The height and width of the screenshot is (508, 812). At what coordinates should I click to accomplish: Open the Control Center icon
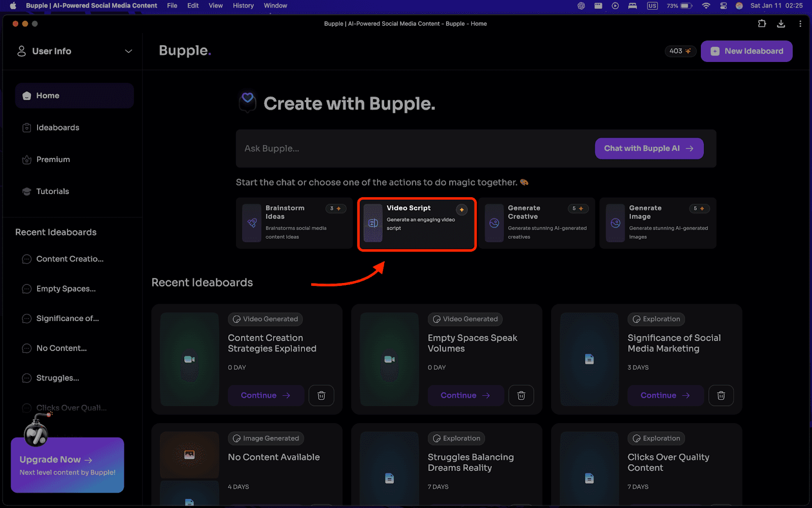tap(723, 6)
